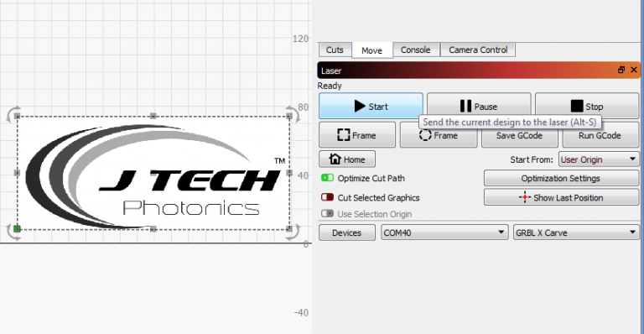
Task: Click the bottom-center resize handle
Action: point(153,229)
